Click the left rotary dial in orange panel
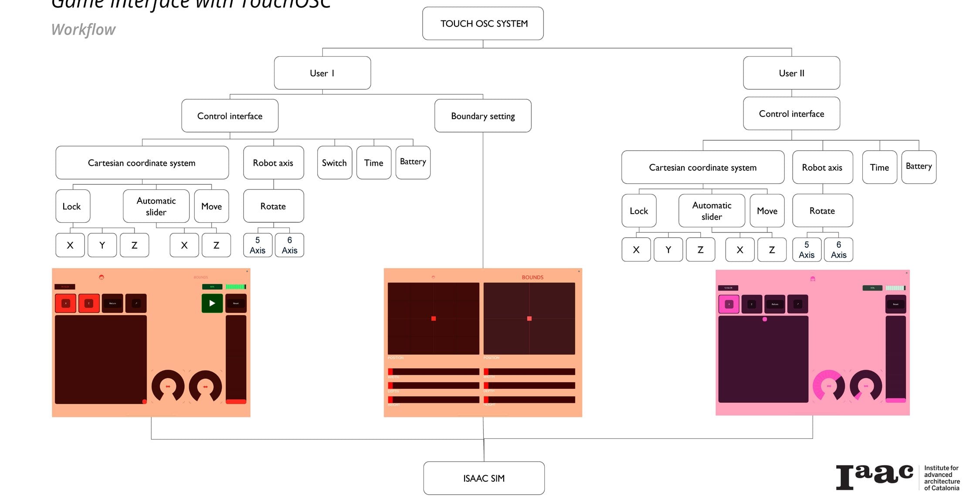 point(168,386)
